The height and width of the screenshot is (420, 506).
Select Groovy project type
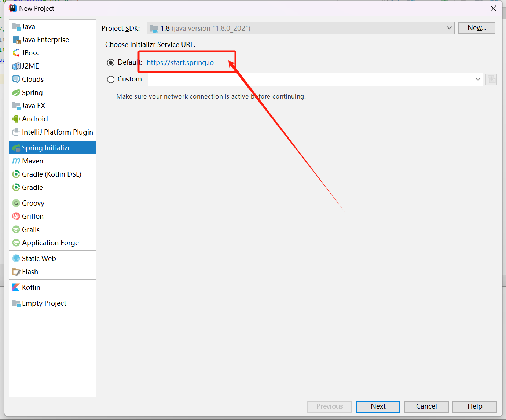(52, 203)
